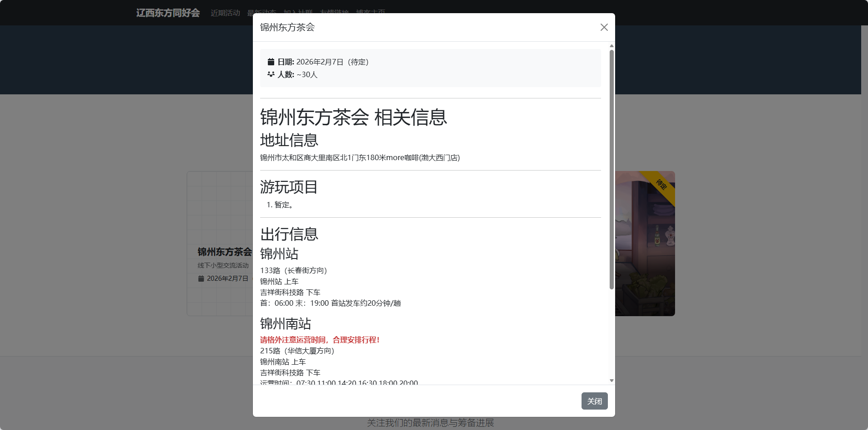The image size is (868, 430).
Task: Click the calendar icon on the event card
Action: point(201,278)
